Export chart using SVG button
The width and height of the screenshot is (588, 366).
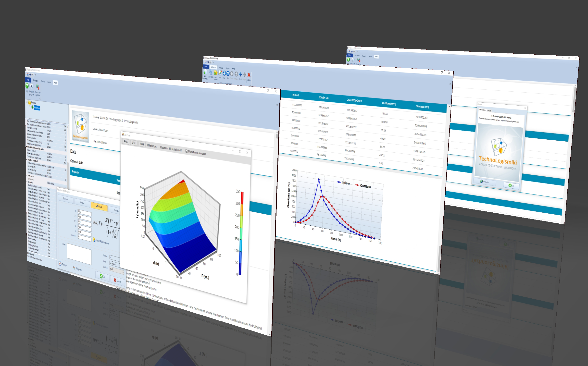pos(142,144)
